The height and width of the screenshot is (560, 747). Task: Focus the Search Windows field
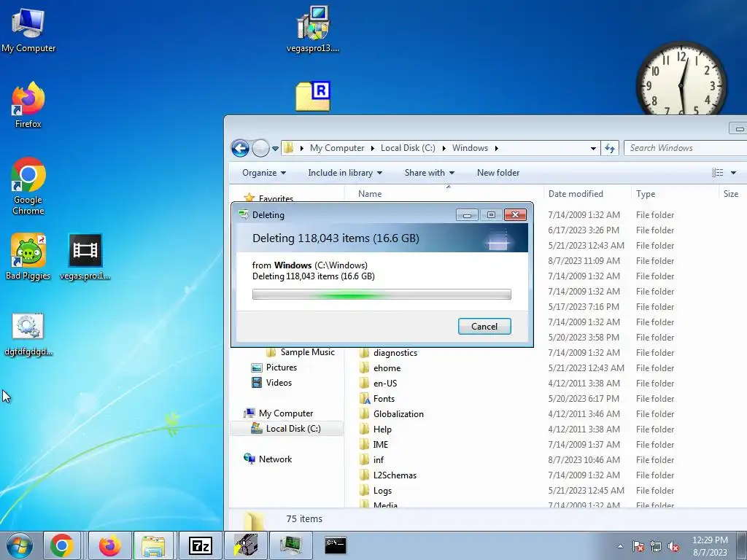coord(685,148)
